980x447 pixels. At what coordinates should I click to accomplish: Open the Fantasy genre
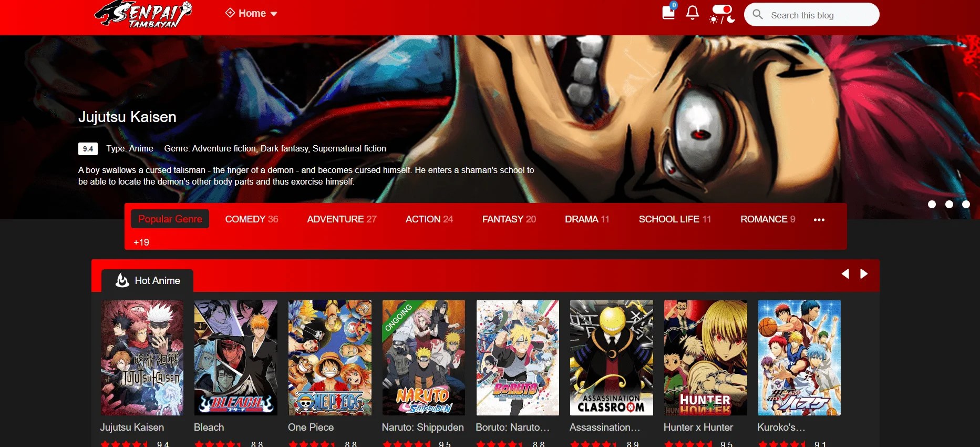[x=509, y=219]
